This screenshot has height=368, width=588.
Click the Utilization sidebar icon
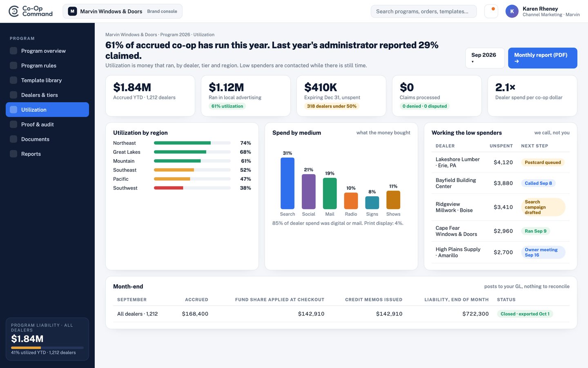coord(13,110)
